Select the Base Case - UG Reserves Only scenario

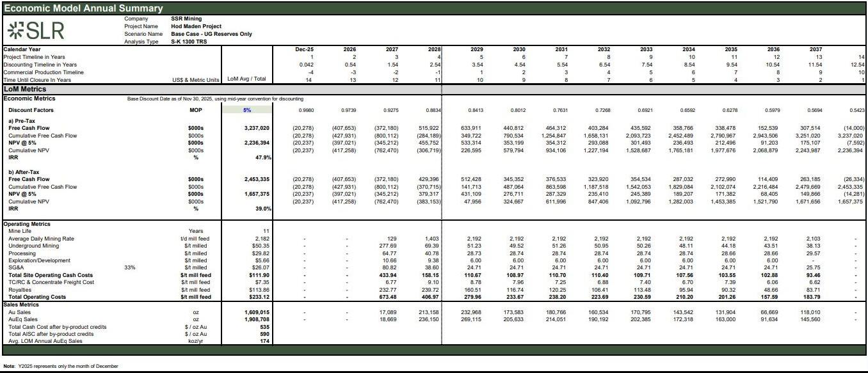point(211,34)
